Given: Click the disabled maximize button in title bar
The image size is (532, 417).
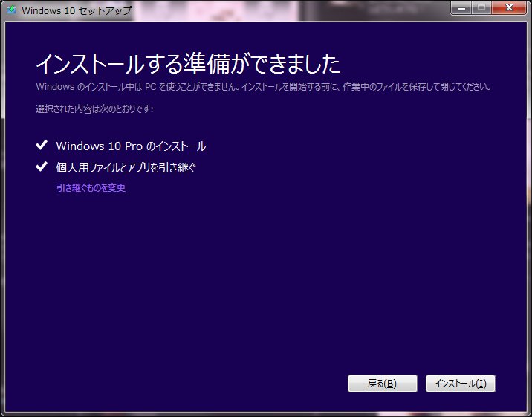Looking at the screenshot, I should [481, 7].
